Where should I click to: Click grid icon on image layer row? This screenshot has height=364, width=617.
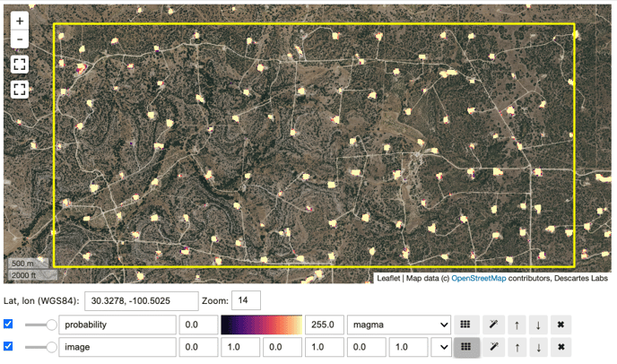466,347
